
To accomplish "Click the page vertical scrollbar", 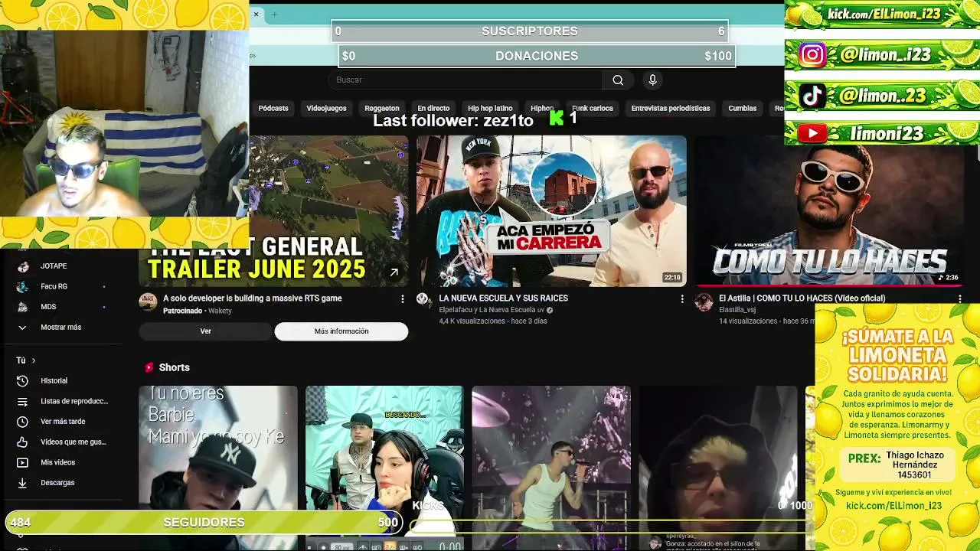I will click(x=977, y=153).
